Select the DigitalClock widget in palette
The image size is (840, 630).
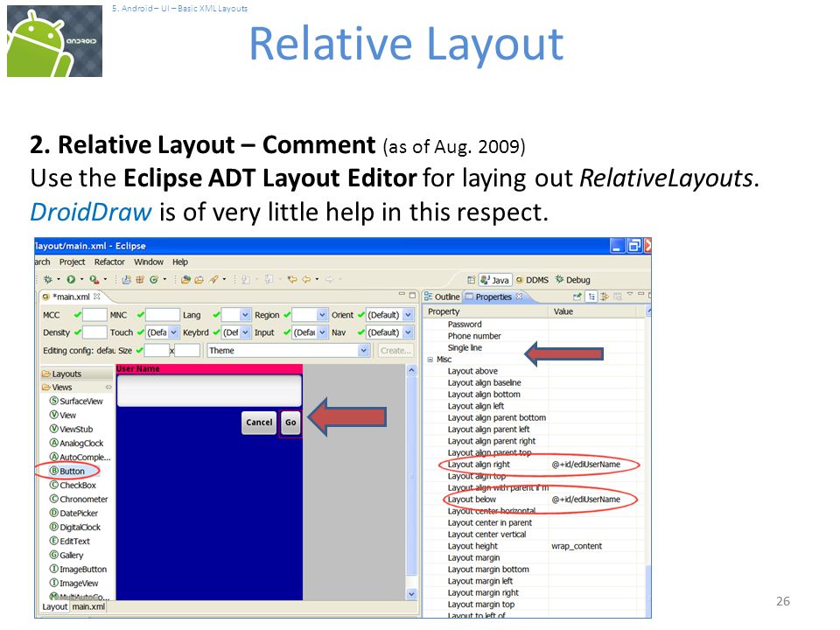point(75,527)
